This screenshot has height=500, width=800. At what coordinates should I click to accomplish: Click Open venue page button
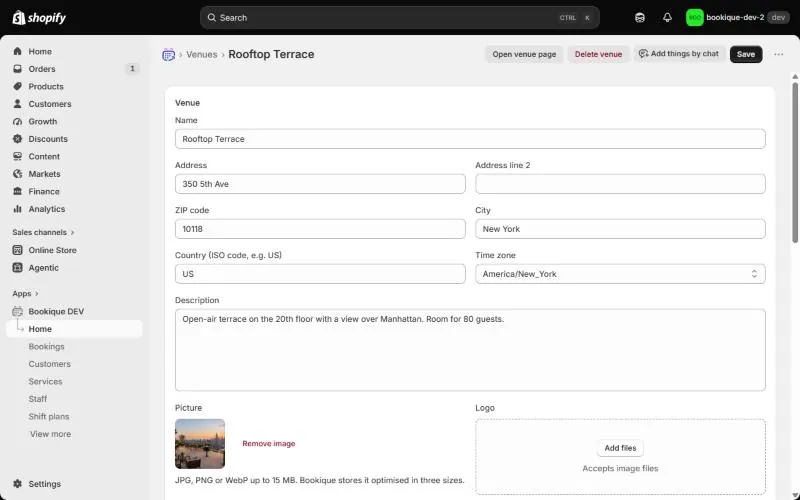click(524, 54)
